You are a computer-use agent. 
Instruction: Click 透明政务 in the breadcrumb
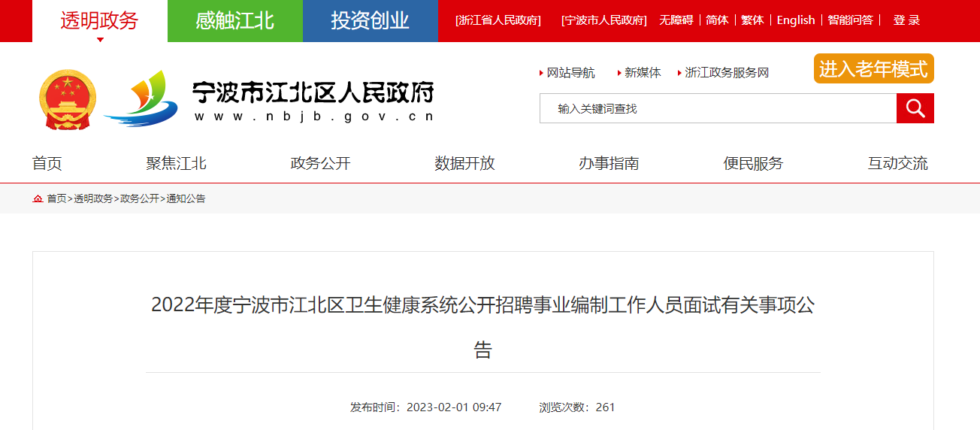93,198
